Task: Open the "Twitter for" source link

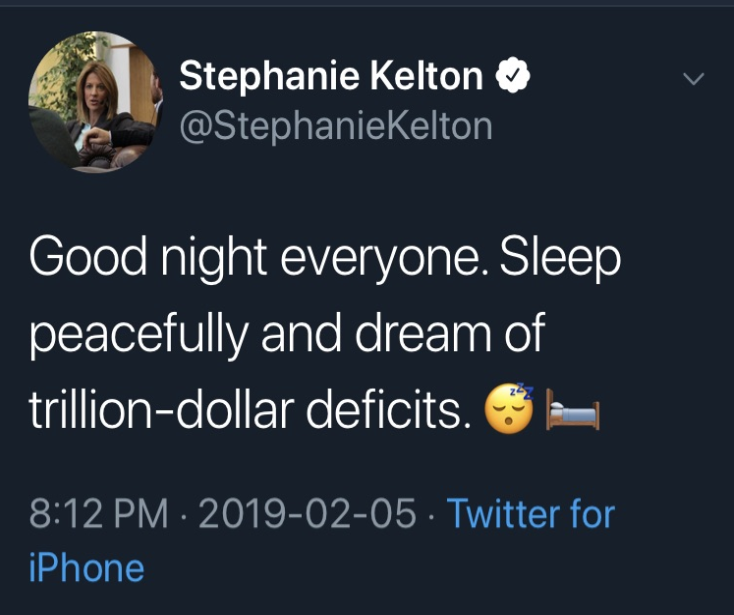Action: 530,514
